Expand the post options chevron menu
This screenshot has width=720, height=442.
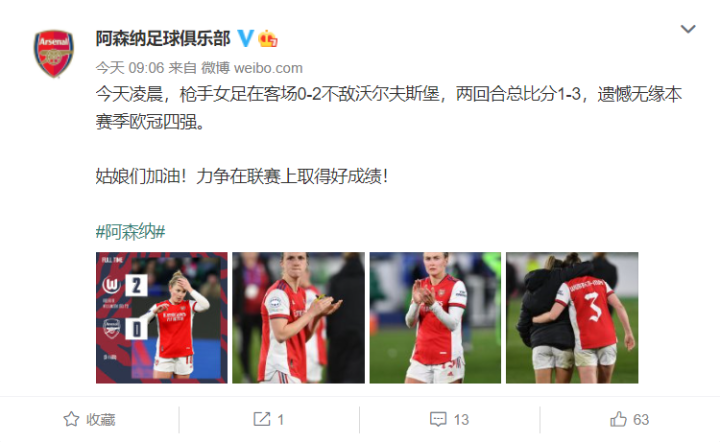click(687, 29)
